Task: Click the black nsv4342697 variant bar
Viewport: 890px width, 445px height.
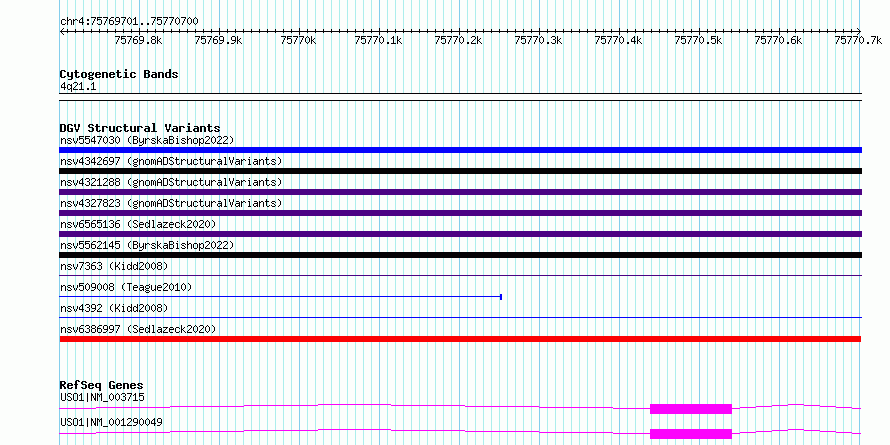Action: 460,171
